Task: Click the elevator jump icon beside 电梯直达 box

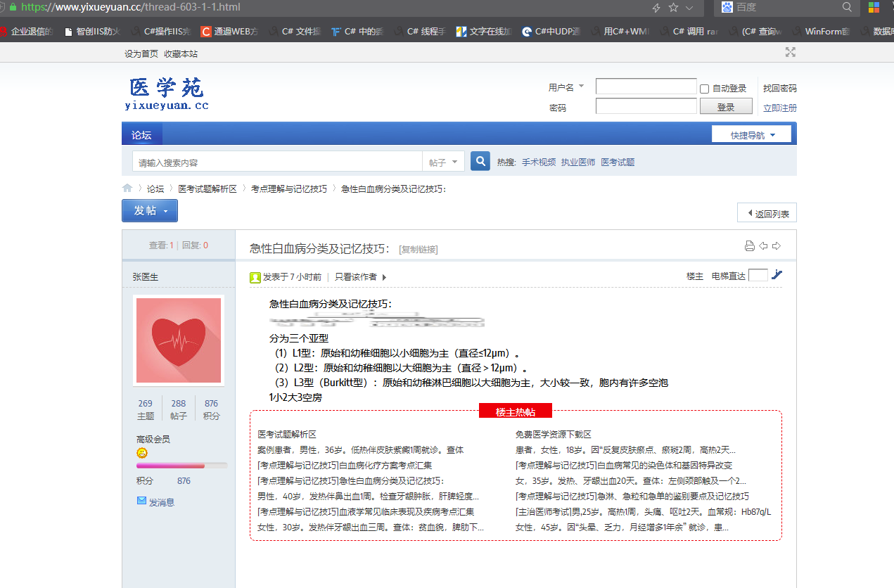Action: (x=777, y=275)
